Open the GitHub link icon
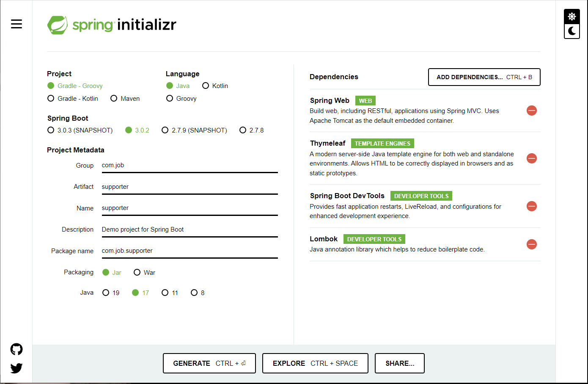This screenshot has height=384, width=588. coord(16,349)
